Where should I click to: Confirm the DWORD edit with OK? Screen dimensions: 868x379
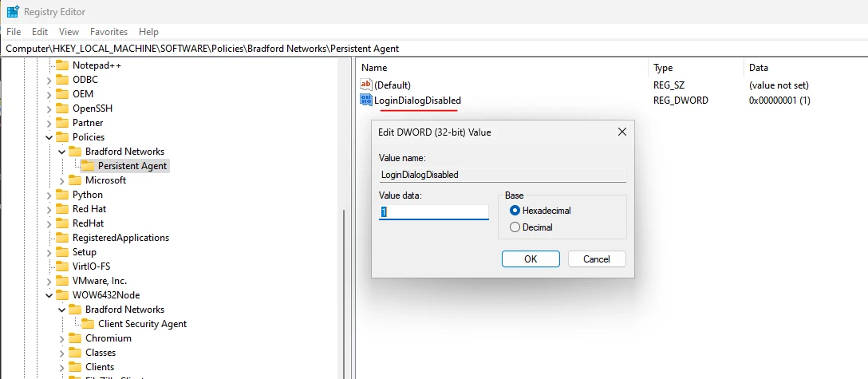tap(531, 259)
